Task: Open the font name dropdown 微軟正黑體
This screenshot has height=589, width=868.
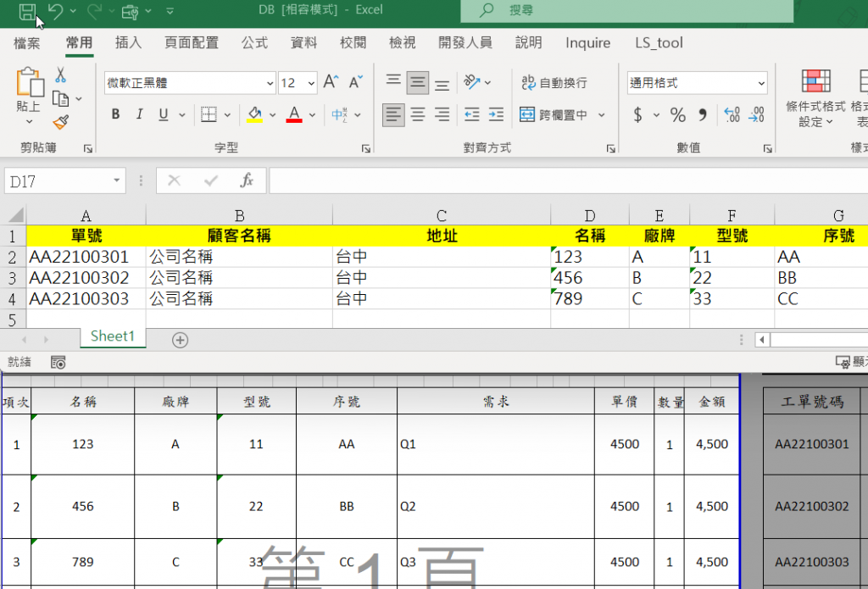Action: 270,83
